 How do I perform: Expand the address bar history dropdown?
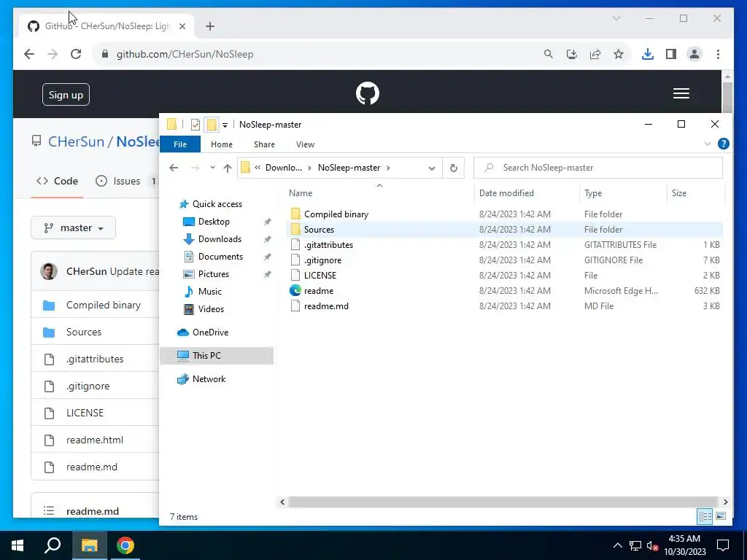point(432,168)
